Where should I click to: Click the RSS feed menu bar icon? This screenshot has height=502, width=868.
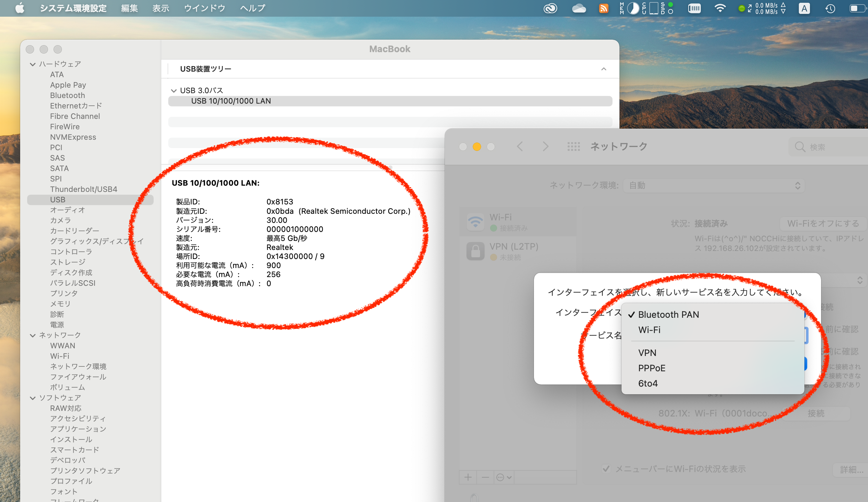pyautogui.click(x=604, y=8)
